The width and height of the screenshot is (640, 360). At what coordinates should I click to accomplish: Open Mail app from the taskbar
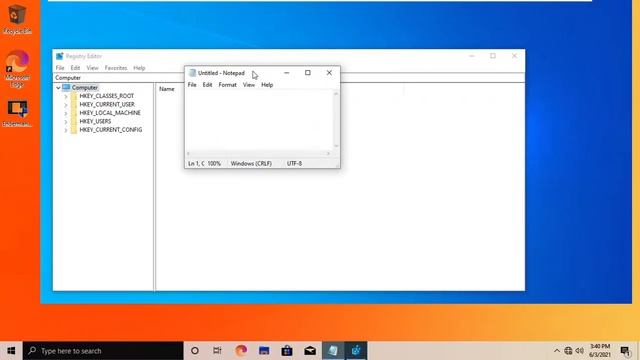coord(310,351)
